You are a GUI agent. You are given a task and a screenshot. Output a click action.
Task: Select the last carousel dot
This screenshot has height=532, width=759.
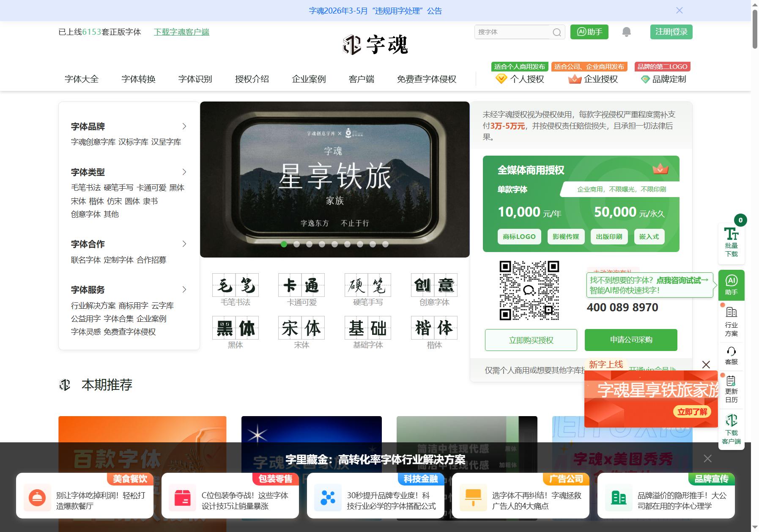click(x=385, y=244)
